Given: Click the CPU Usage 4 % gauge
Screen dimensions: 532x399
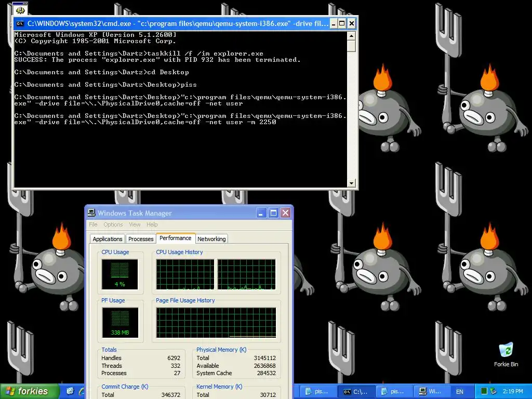Looking at the screenshot, I should pyautogui.click(x=120, y=274).
